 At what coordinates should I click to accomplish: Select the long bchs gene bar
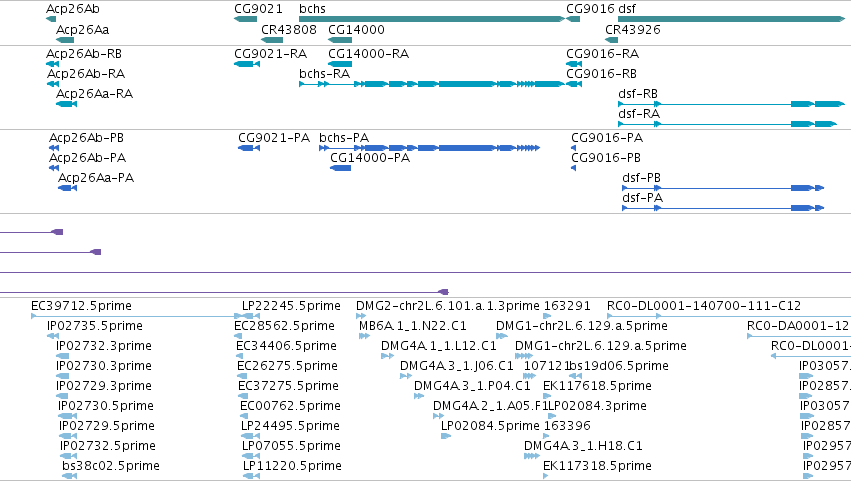(x=431, y=19)
